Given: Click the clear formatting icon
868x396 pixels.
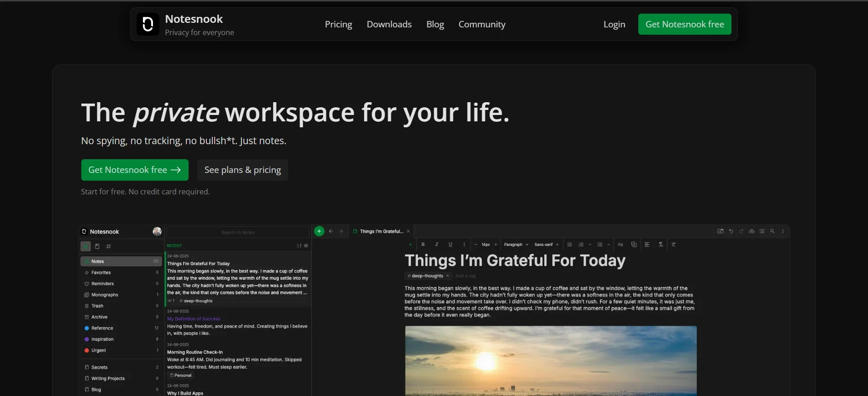Looking at the screenshot, I should coord(673,245).
